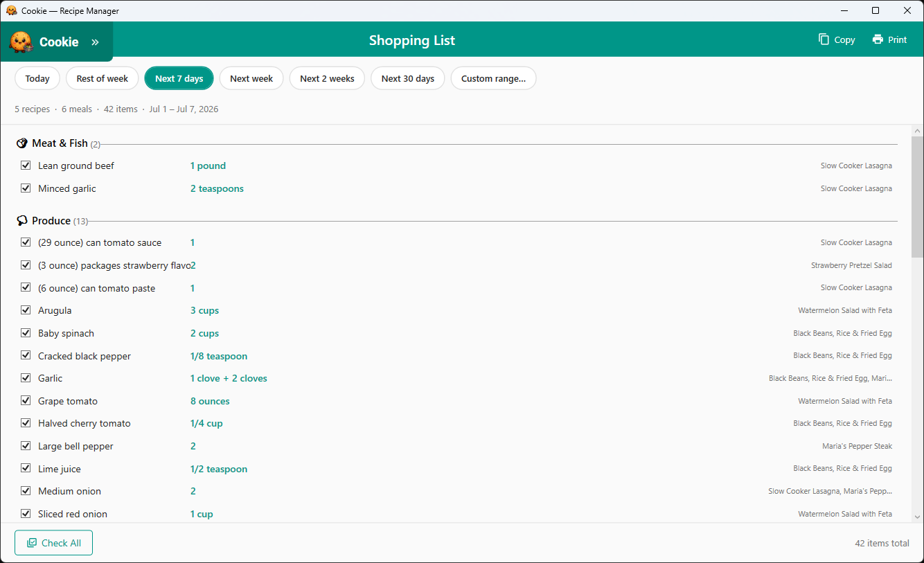Expand sidebar with double chevron icon
Image resolution: width=924 pixels, height=563 pixels.
coord(95,42)
